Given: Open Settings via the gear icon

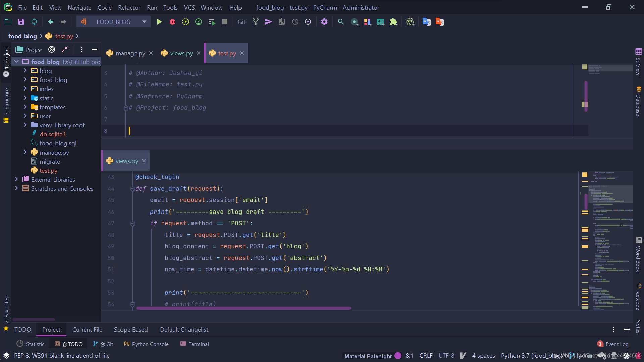Looking at the screenshot, I should click(324, 22).
